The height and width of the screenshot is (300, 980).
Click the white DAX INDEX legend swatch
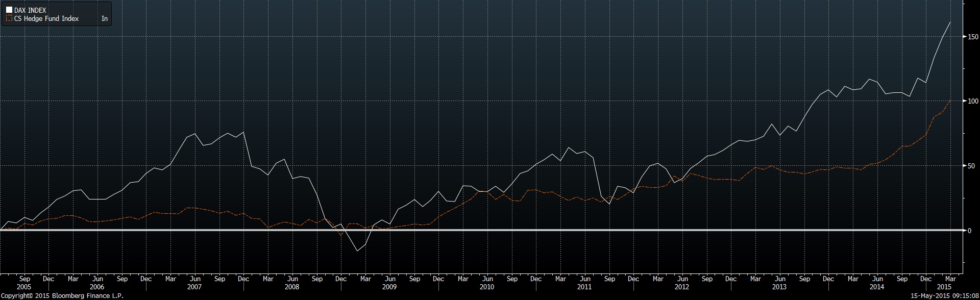(9, 10)
